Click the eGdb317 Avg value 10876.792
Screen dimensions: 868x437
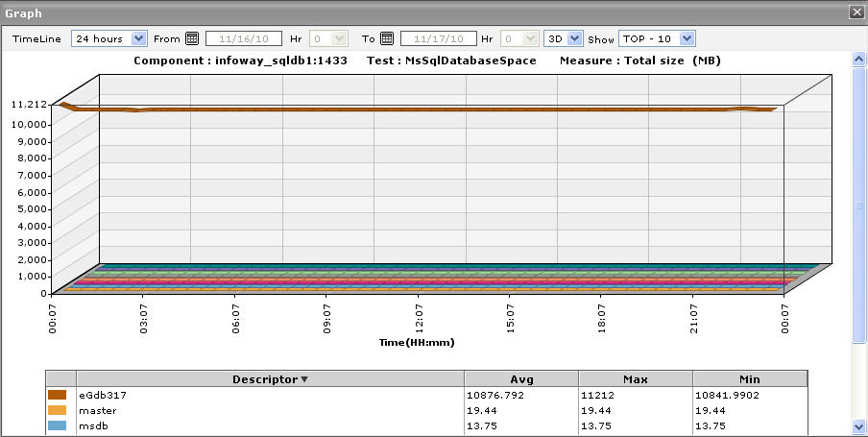pyautogui.click(x=495, y=396)
